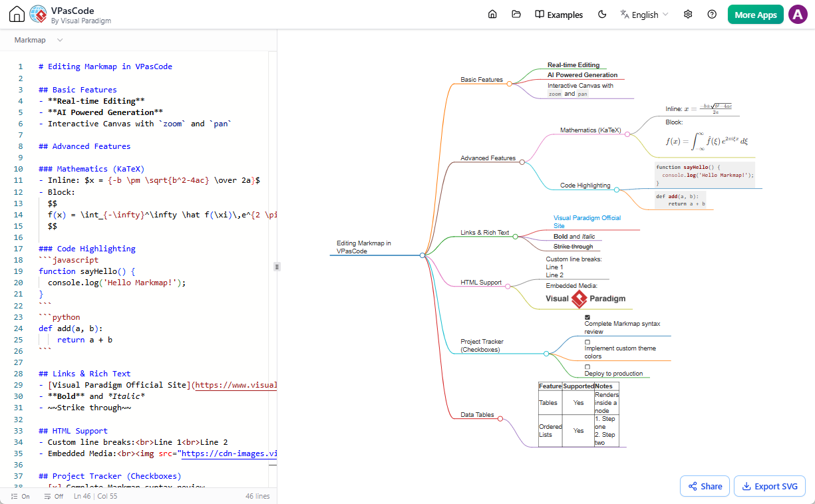Screen dimensions: 815x504
Task: Open 'Visual Paradigm Official Site' link in mindmap
Action: pos(587,221)
